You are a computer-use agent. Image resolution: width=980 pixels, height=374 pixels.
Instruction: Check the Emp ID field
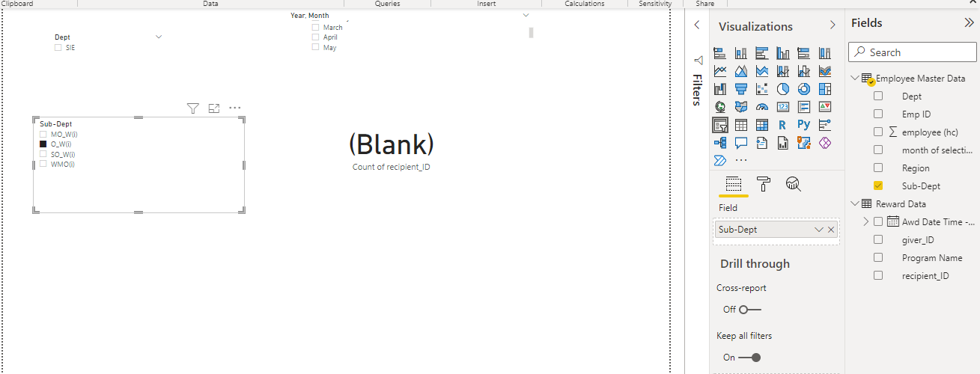coord(878,114)
